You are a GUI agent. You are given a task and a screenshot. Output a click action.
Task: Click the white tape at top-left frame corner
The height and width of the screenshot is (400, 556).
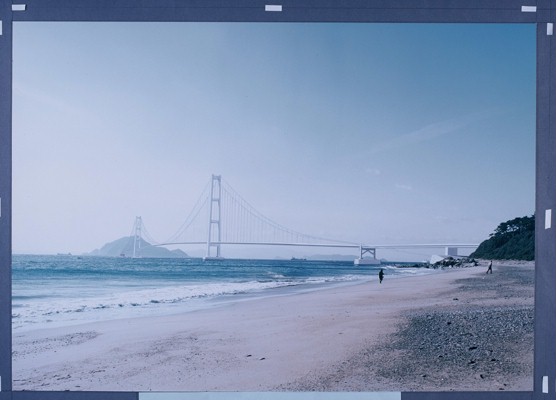18,7
